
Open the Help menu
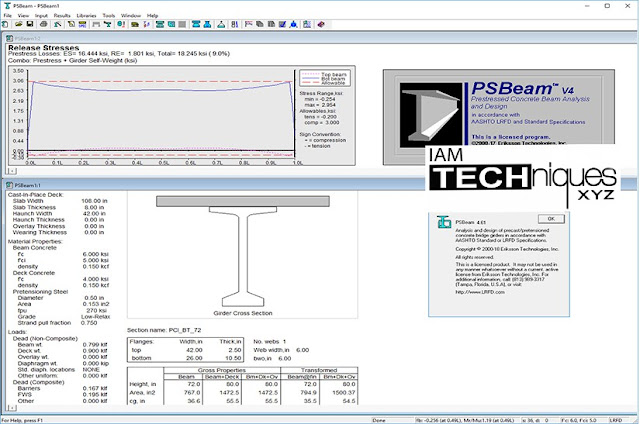(x=152, y=16)
